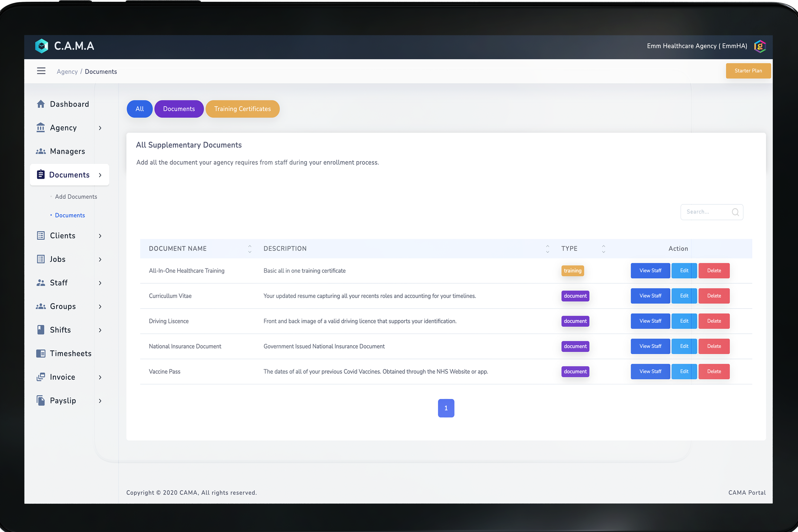Screen dimensions: 798x532
Task: Click the document badge for Curricullum Vitae
Action: point(575,296)
